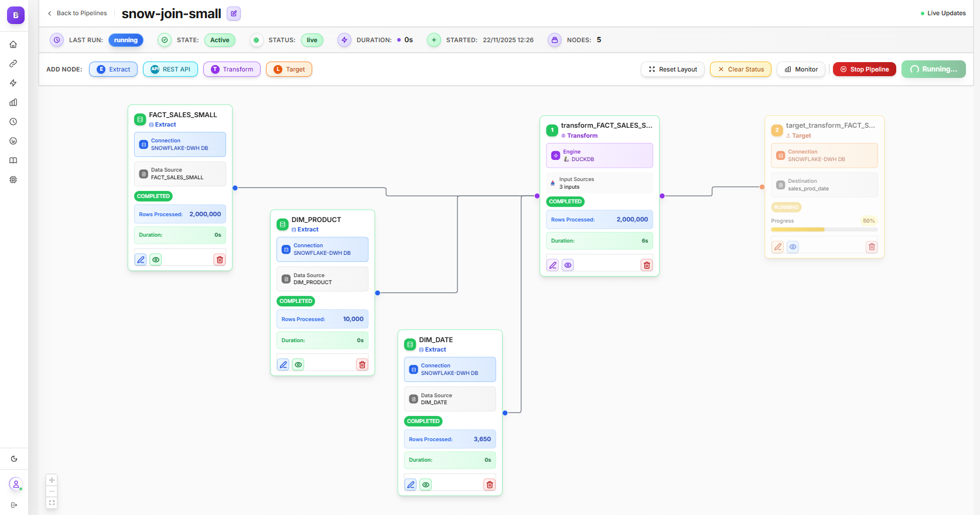
Task: Edit the DIM_PRODUCT node
Action: 284,364
